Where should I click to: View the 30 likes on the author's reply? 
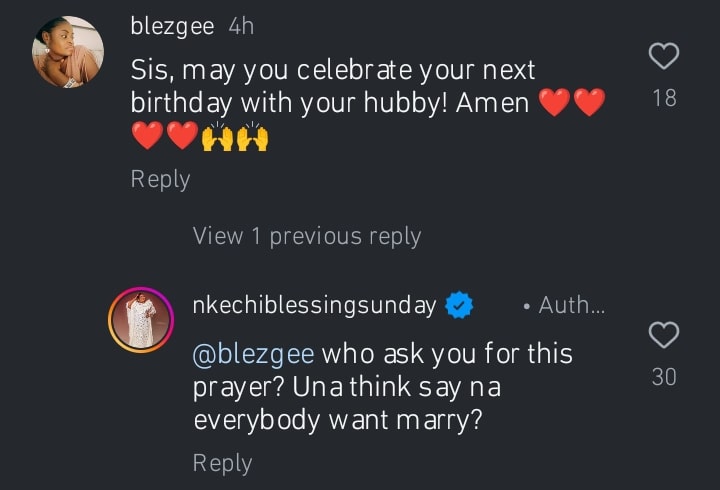[664, 377]
